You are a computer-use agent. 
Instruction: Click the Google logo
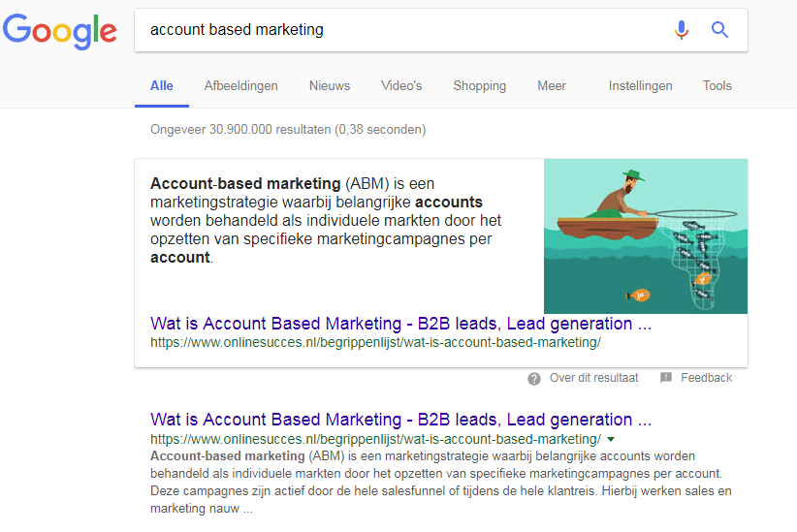60,32
